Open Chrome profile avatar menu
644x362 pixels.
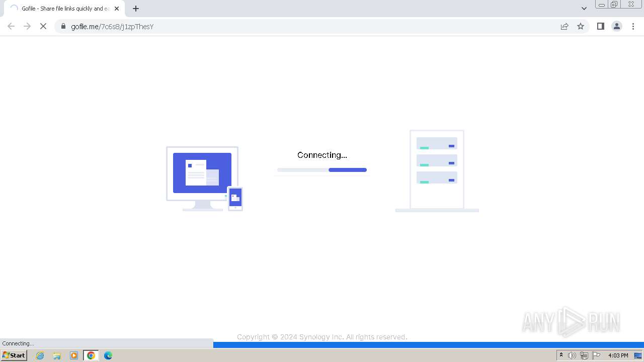[617, 26]
